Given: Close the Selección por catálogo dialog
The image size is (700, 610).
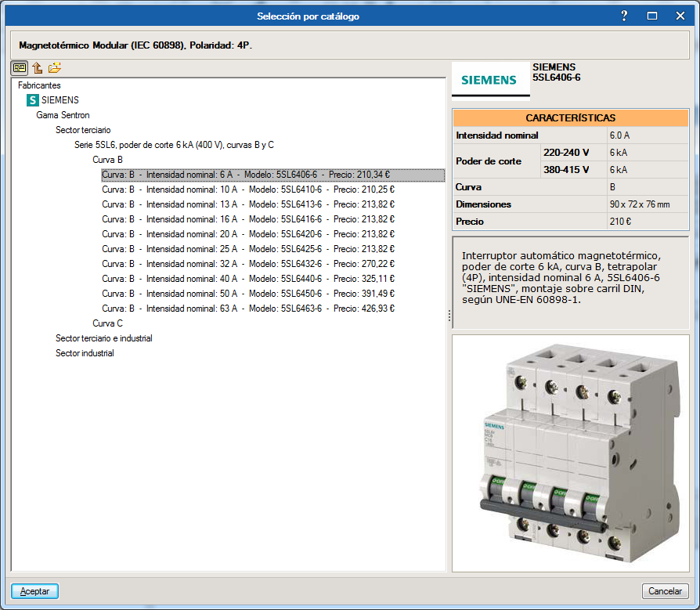Looking at the screenshot, I should tap(680, 16).
